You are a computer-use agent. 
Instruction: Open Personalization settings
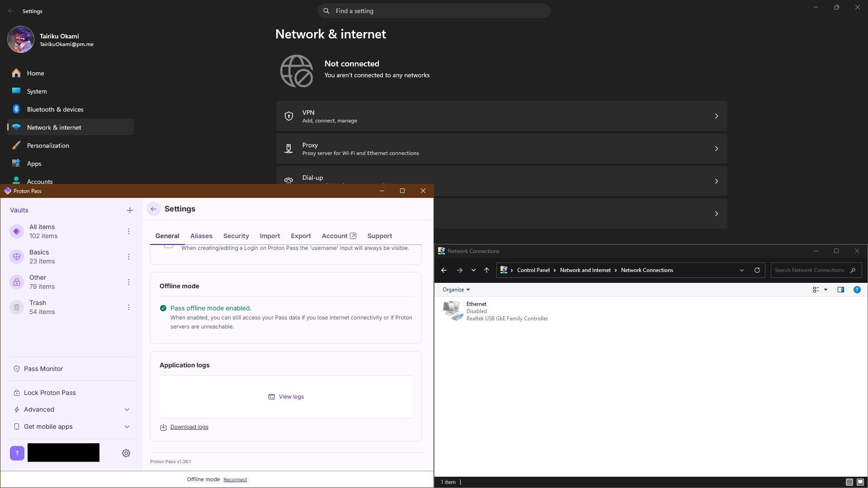71,145
